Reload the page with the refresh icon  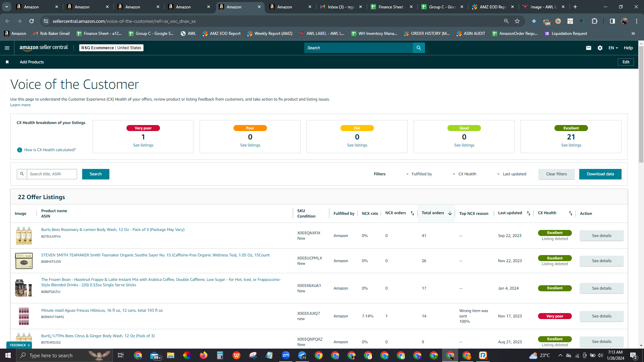click(x=32, y=21)
